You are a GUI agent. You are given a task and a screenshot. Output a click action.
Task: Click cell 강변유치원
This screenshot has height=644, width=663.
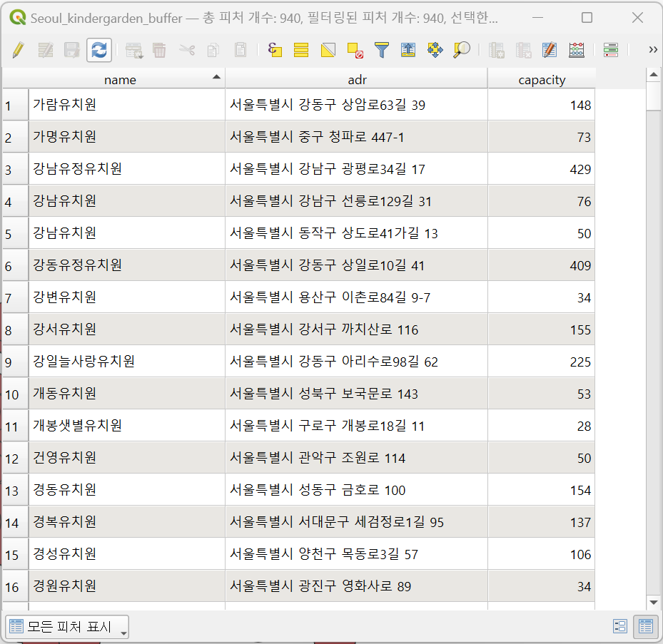127,297
